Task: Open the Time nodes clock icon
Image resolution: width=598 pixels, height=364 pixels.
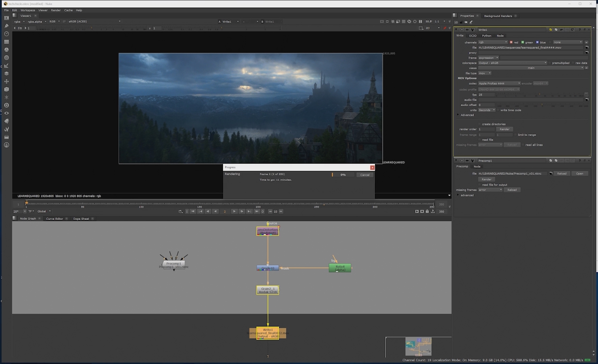Action: click(6, 34)
